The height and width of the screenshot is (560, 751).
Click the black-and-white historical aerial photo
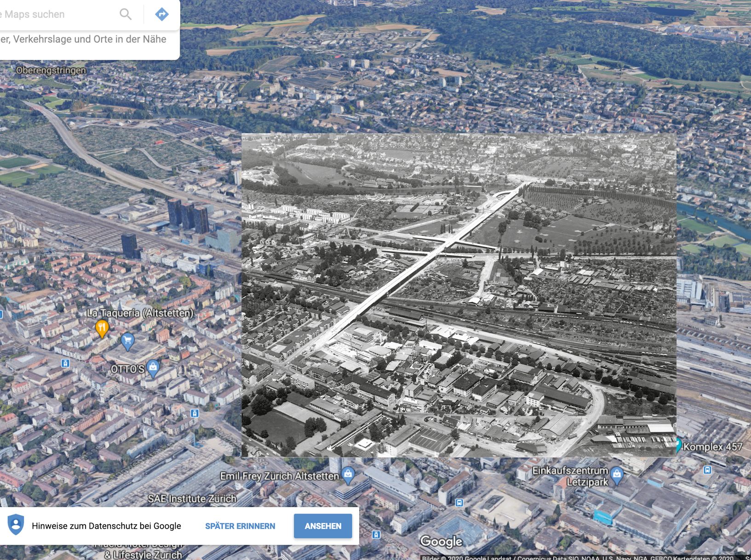(459, 295)
